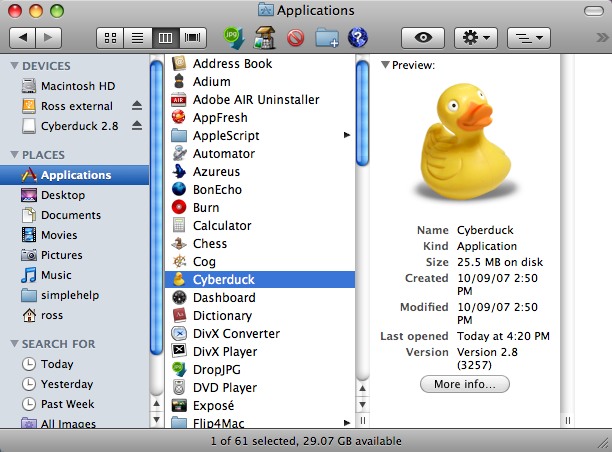Image resolution: width=612 pixels, height=452 pixels.
Task: Switch to Cover Flow view
Action: click(x=192, y=38)
